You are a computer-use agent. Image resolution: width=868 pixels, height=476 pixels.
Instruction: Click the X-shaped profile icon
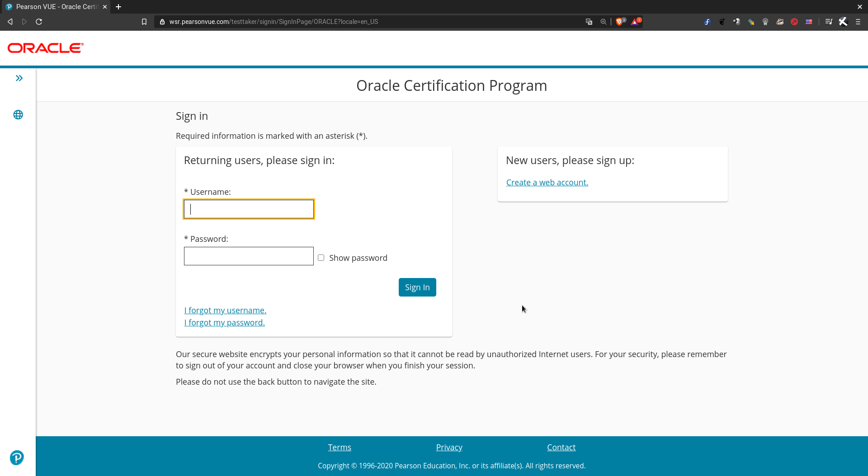tap(843, 22)
